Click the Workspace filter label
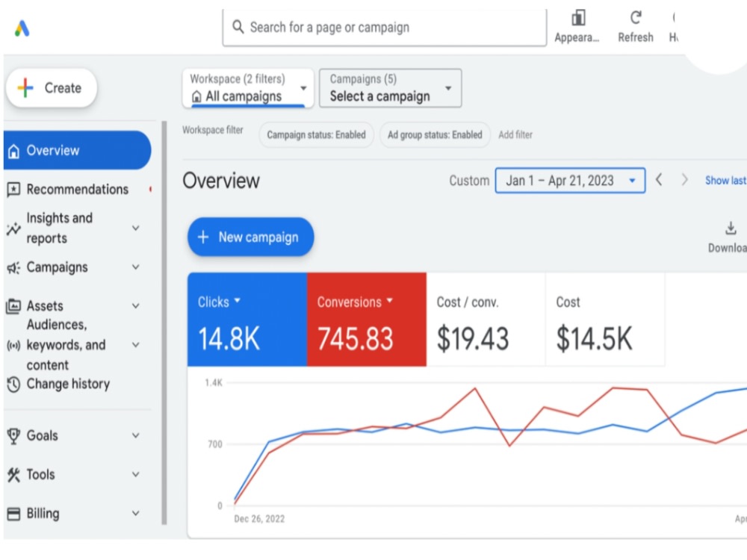747x560 pixels. tap(212, 130)
